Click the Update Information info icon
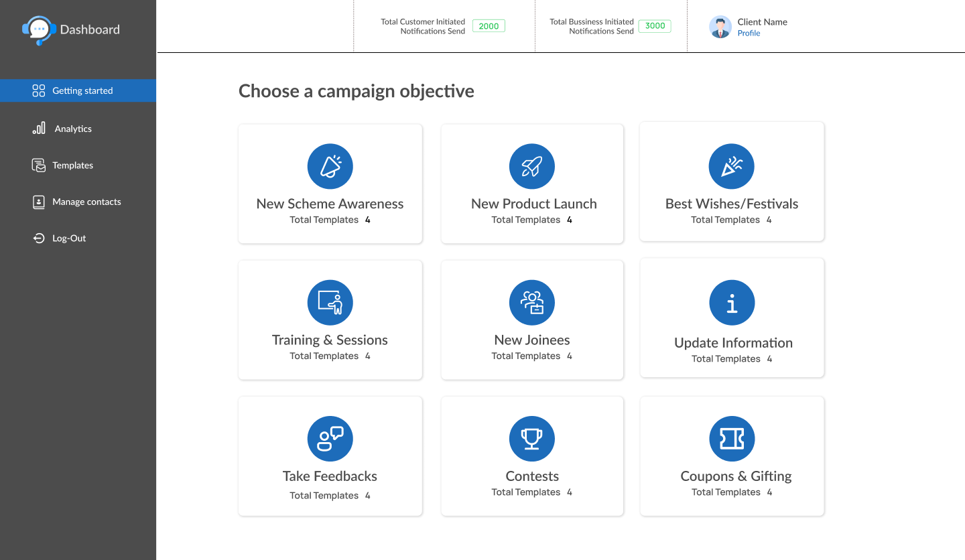 click(x=732, y=303)
